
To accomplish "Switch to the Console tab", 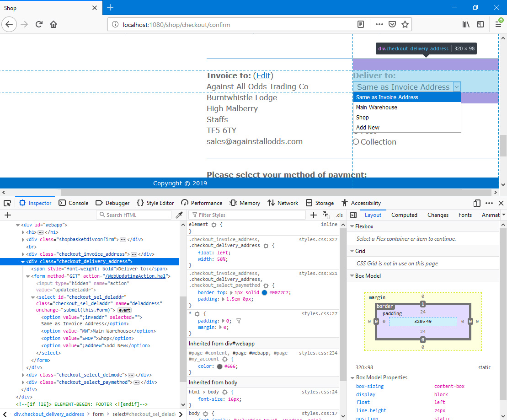I will [74, 203].
